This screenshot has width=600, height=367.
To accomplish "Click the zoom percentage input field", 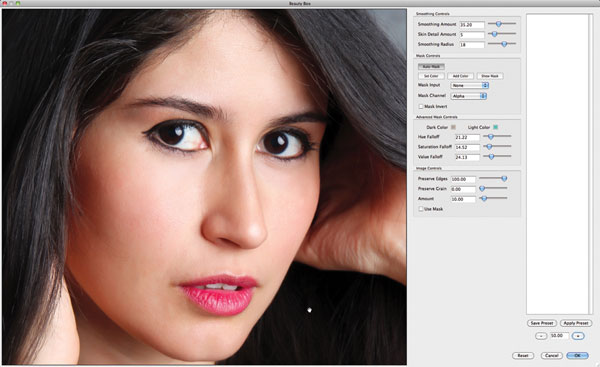I will 559,336.
